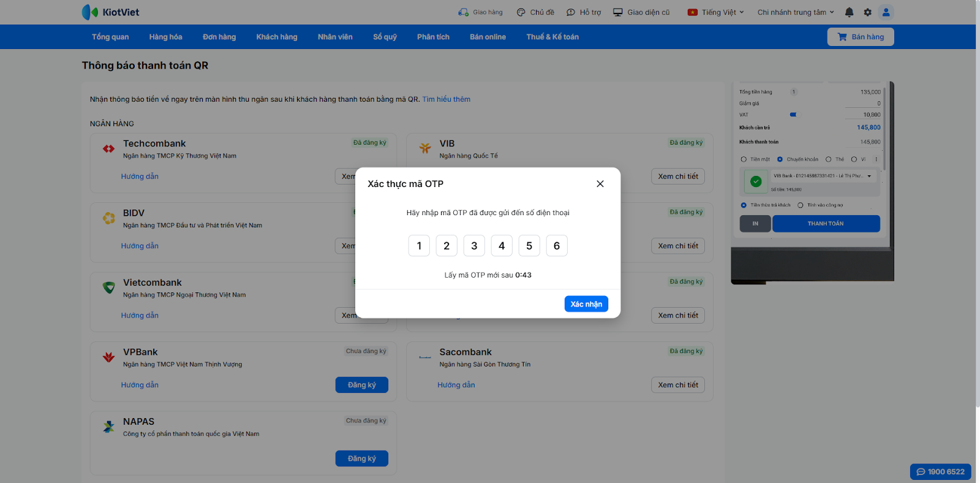The width and height of the screenshot is (980, 483).
Task: Choose the Tiền thừa trả khách radio
Action: click(x=744, y=205)
